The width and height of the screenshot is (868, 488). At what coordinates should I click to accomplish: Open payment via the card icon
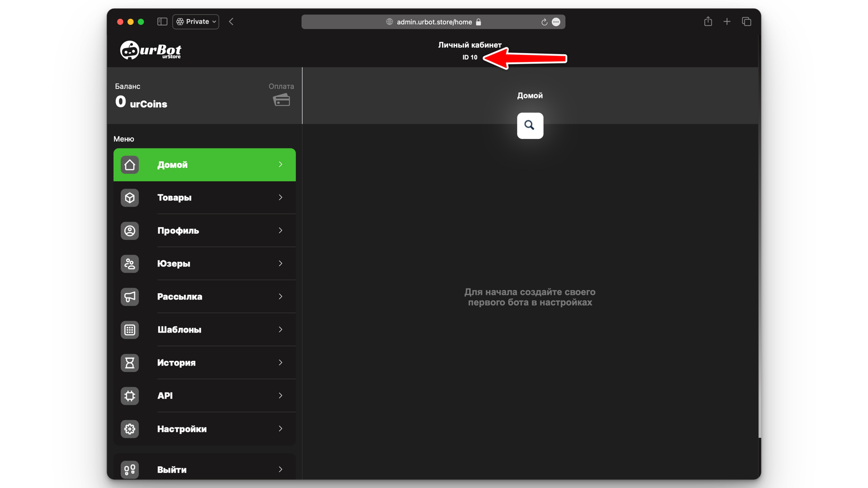[281, 100]
